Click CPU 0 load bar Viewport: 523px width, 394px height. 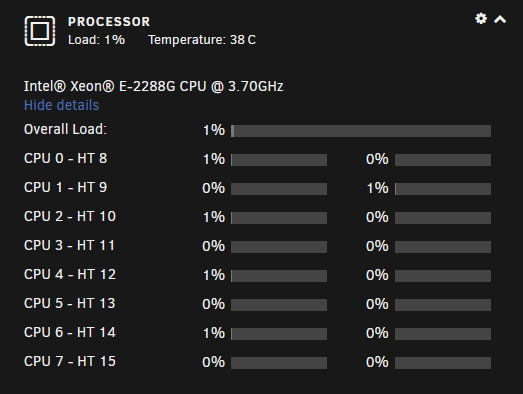click(279, 160)
